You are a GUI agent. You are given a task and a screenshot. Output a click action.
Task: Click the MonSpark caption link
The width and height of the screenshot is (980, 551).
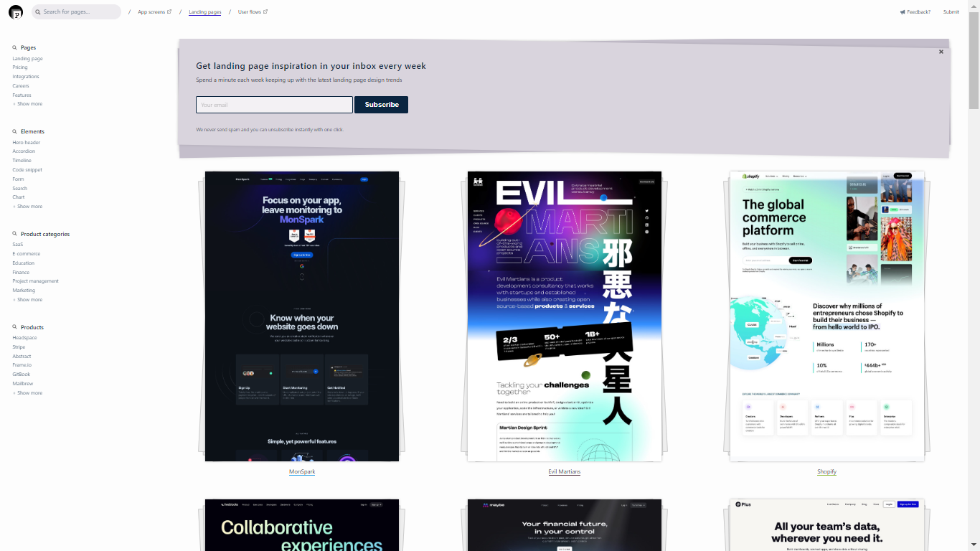[302, 472]
